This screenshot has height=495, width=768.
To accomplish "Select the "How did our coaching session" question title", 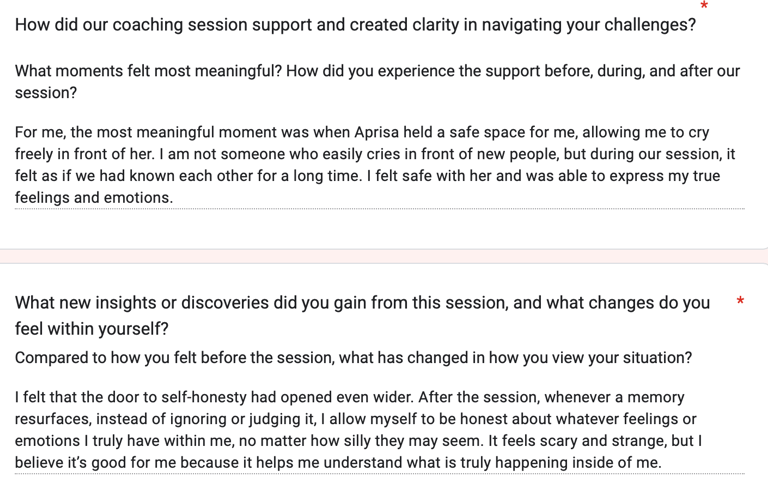I will (x=355, y=24).
